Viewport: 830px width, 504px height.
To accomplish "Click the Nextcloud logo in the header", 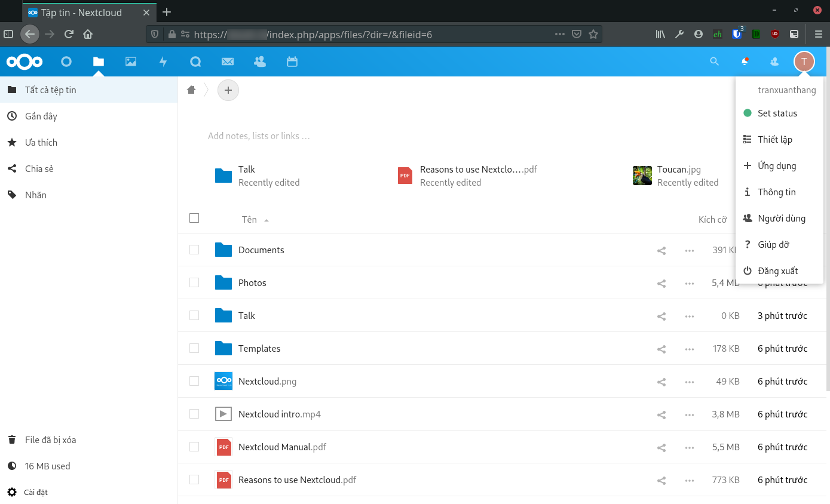I will point(24,62).
